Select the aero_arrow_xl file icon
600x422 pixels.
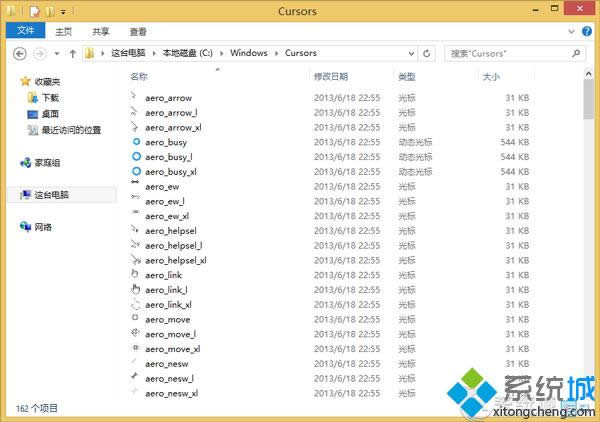click(135, 126)
